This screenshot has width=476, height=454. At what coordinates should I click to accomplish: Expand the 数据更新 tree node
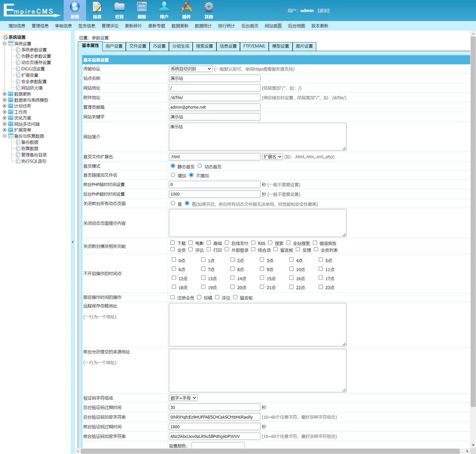pos(5,94)
